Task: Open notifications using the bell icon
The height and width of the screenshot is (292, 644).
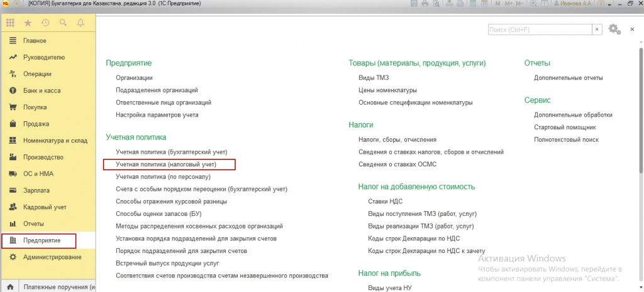Action: point(80,23)
